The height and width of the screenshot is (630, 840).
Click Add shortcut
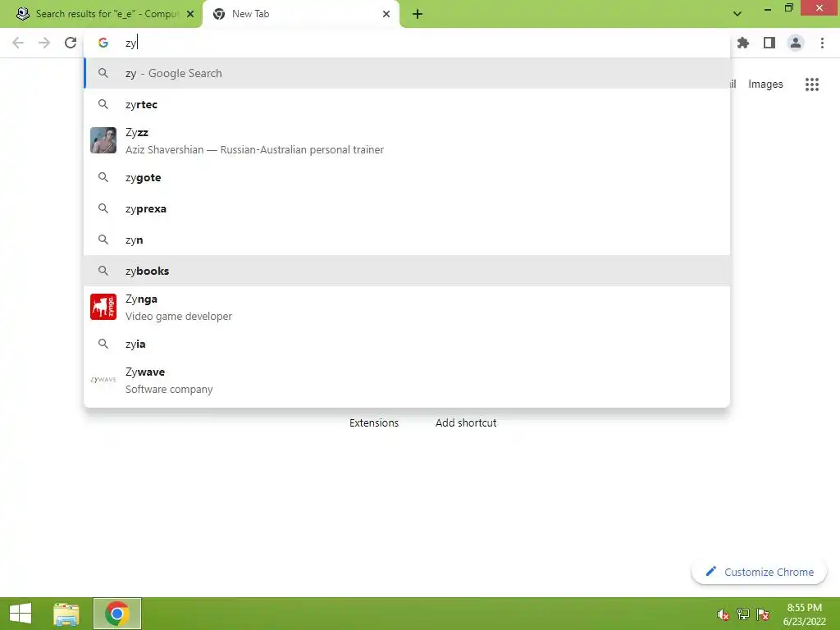[x=466, y=422]
